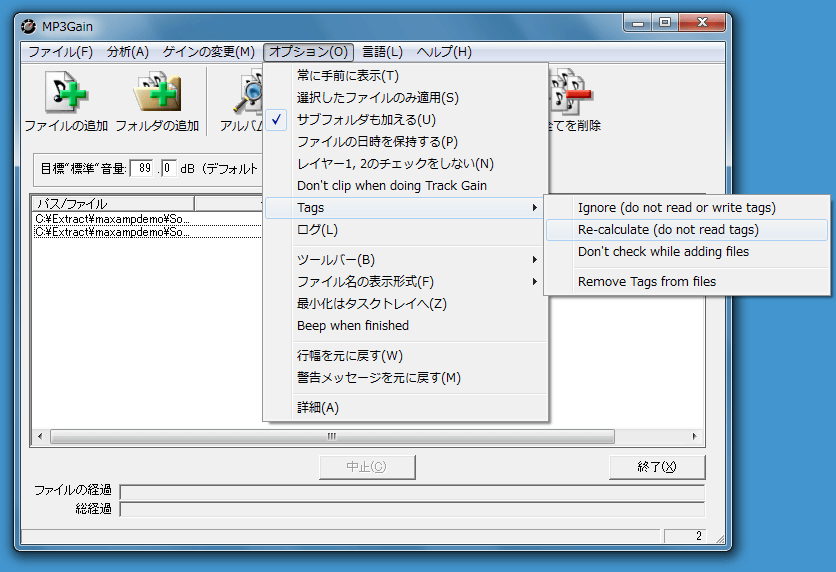Minimize the MP3Gain window
The height and width of the screenshot is (572, 836).
coord(638,22)
